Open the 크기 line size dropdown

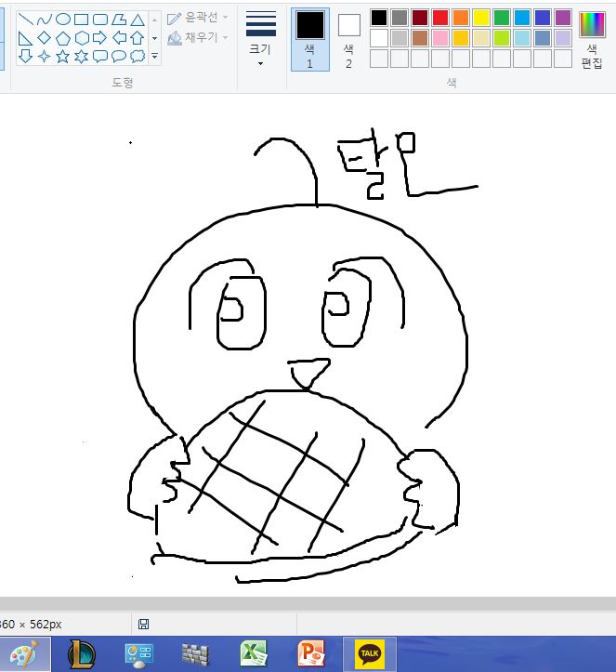click(261, 37)
